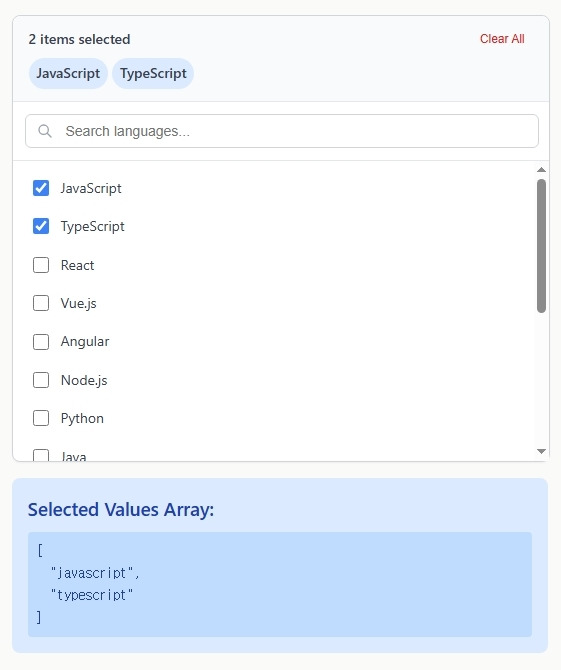Focus the Search languages input field

pyautogui.click(x=282, y=131)
